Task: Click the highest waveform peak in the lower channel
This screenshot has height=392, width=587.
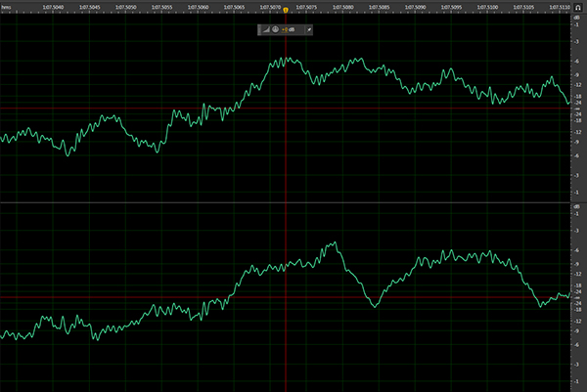Action: click(x=334, y=242)
